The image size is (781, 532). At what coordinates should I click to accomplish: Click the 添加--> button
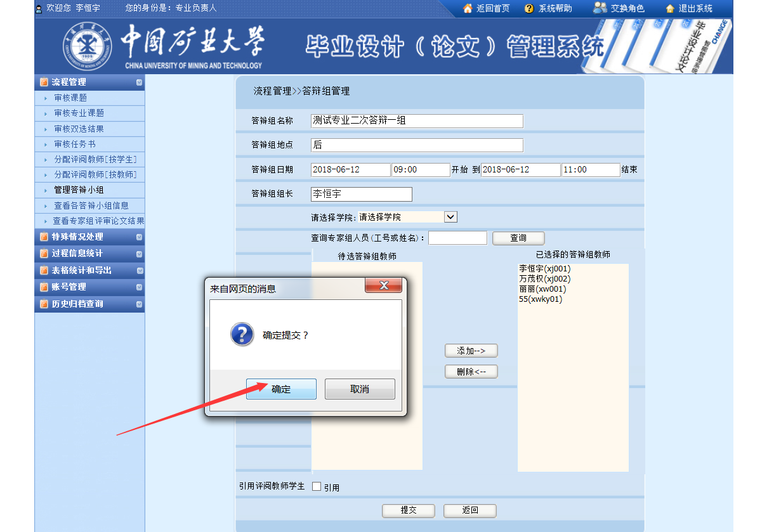[x=471, y=351]
